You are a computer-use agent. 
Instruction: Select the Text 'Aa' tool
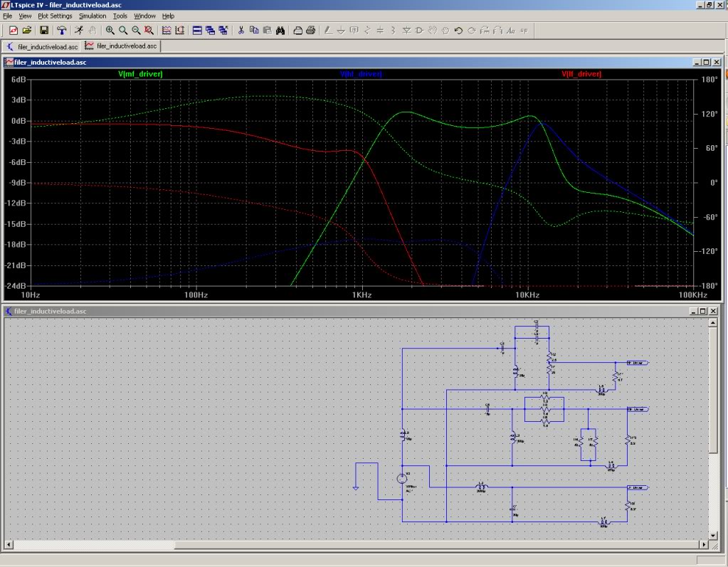(x=511, y=31)
